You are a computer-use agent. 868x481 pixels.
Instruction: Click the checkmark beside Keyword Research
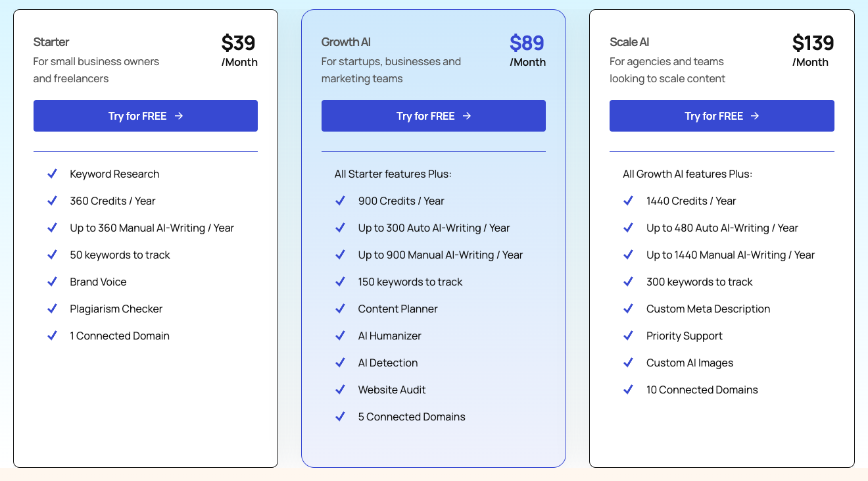tap(52, 174)
